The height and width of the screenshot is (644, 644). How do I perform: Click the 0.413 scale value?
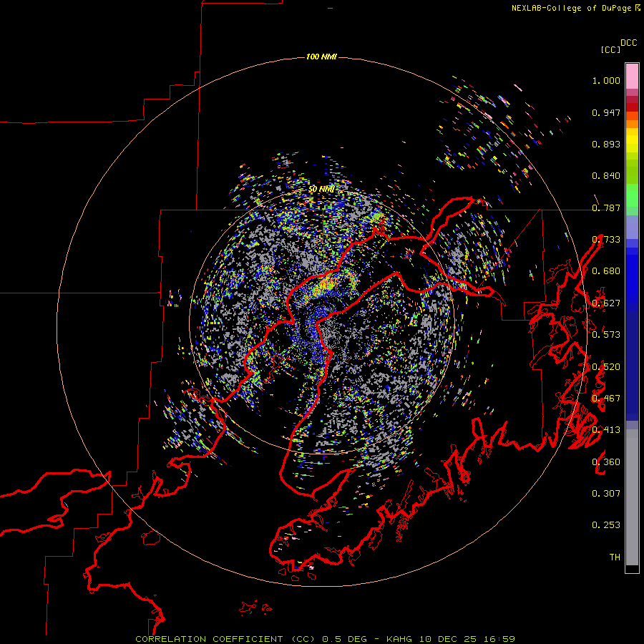(606, 430)
